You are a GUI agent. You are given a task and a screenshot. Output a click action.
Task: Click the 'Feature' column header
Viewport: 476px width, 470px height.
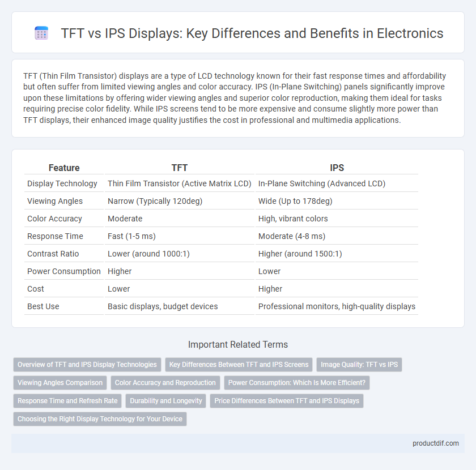64,168
